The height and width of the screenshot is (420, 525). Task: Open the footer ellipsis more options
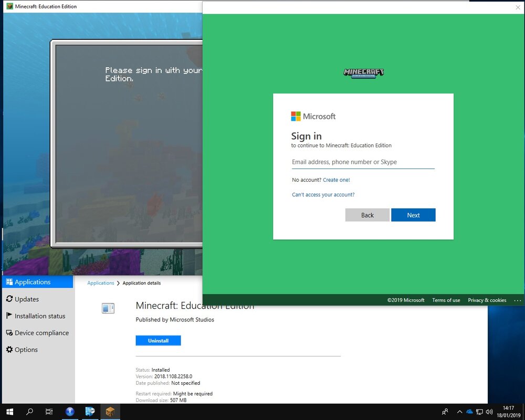pos(517,300)
